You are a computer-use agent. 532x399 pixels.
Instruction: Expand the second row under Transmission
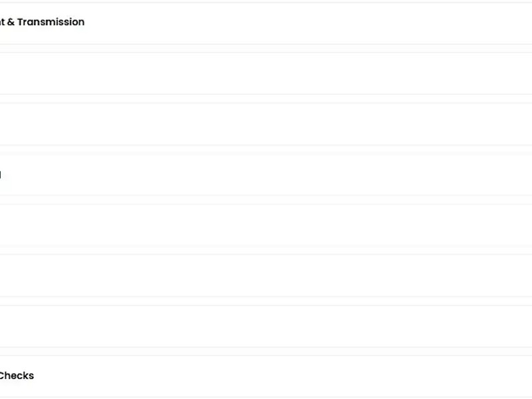[x=266, y=124]
